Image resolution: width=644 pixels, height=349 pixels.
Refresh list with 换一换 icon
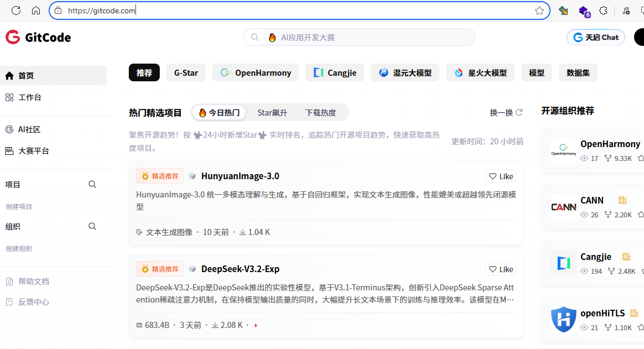pyautogui.click(x=519, y=112)
